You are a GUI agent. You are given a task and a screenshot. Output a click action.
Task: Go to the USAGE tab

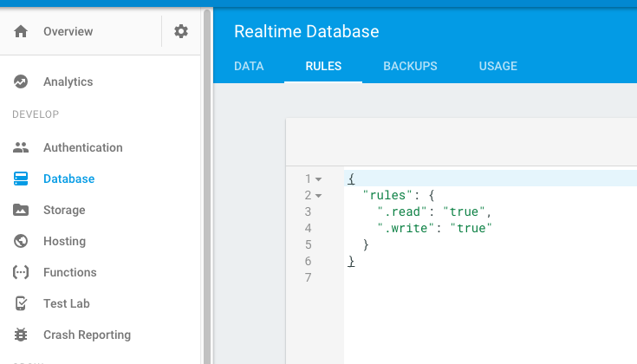click(498, 66)
